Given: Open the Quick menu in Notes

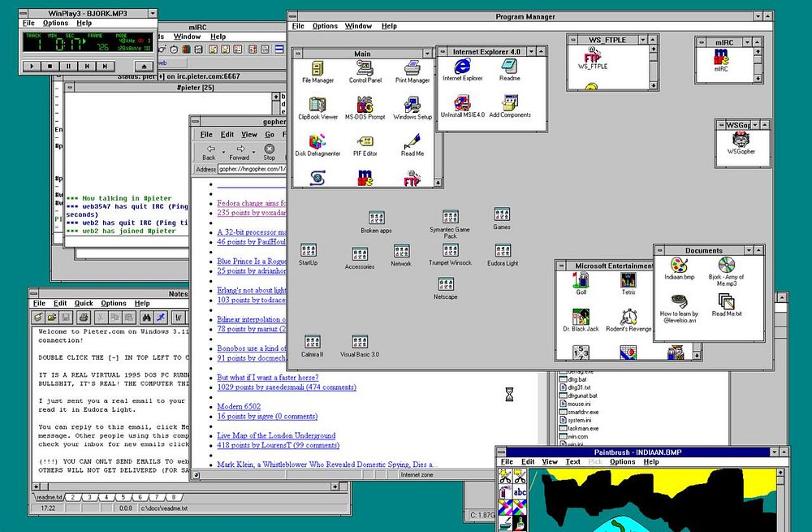Looking at the screenshot, I should 84,303.
